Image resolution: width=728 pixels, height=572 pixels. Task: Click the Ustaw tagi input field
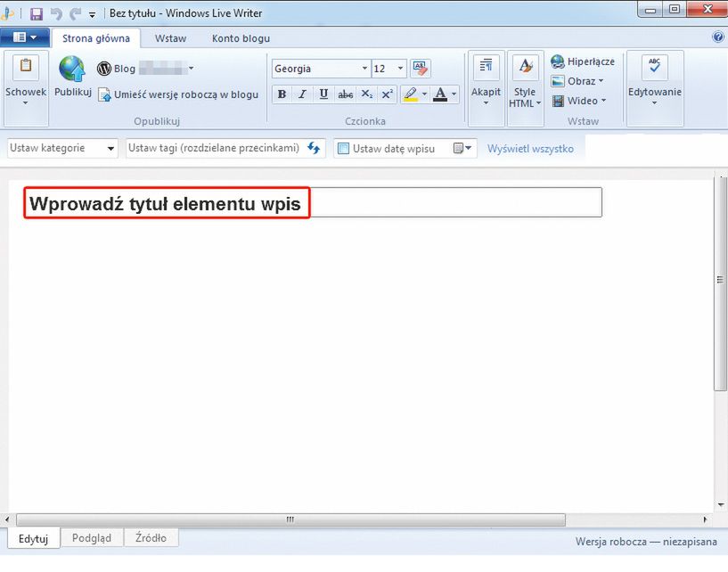[x=214, y=149]
